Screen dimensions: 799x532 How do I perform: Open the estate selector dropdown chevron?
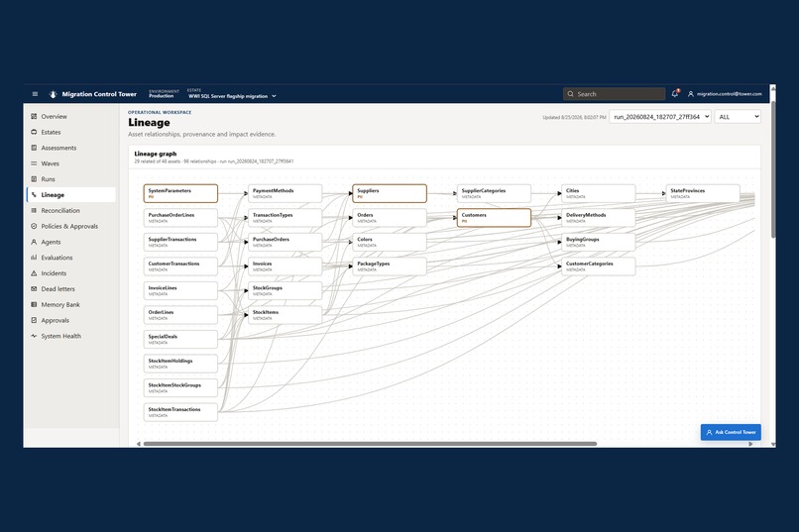(x=275, y=96)
